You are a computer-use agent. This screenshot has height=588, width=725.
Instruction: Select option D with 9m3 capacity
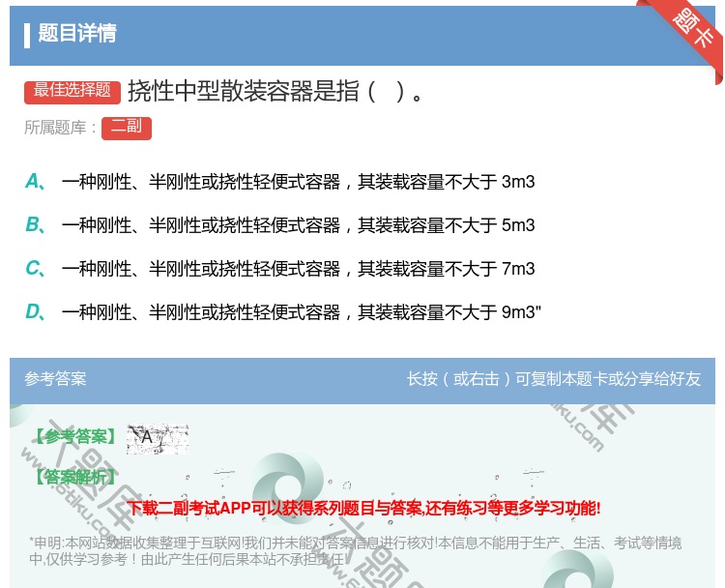pos(283,312)
